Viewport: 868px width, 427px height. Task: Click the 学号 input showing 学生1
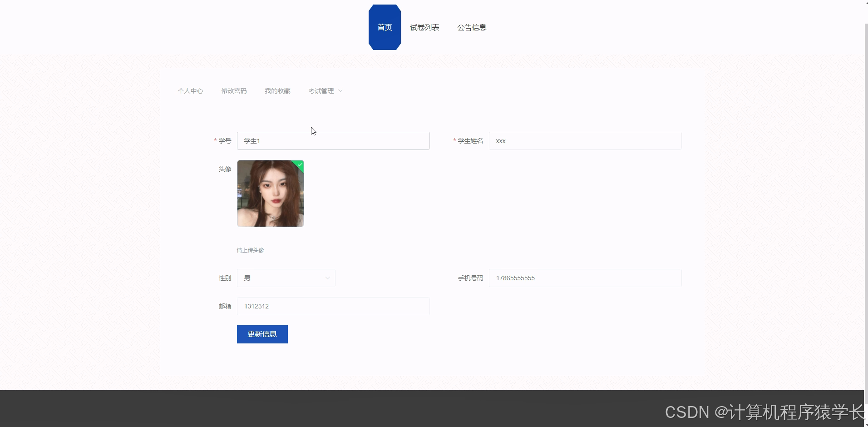click(333, 141)
